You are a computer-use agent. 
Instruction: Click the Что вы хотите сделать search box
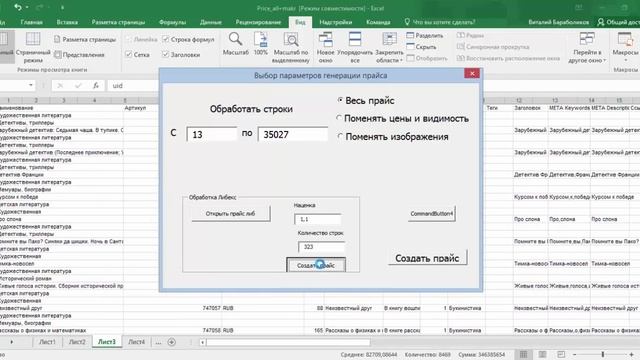[439, 22]
